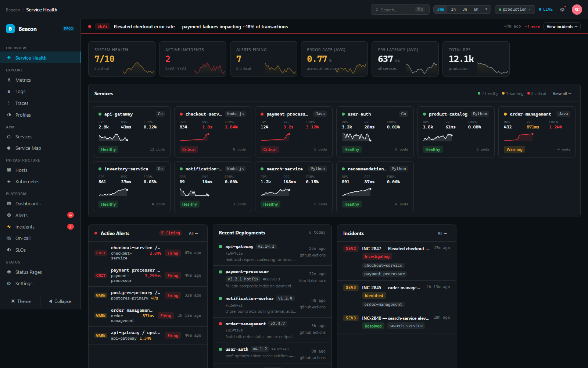The image size is (588, 368).
Task: Focus the Search input field
Action: tap(400, 10)
